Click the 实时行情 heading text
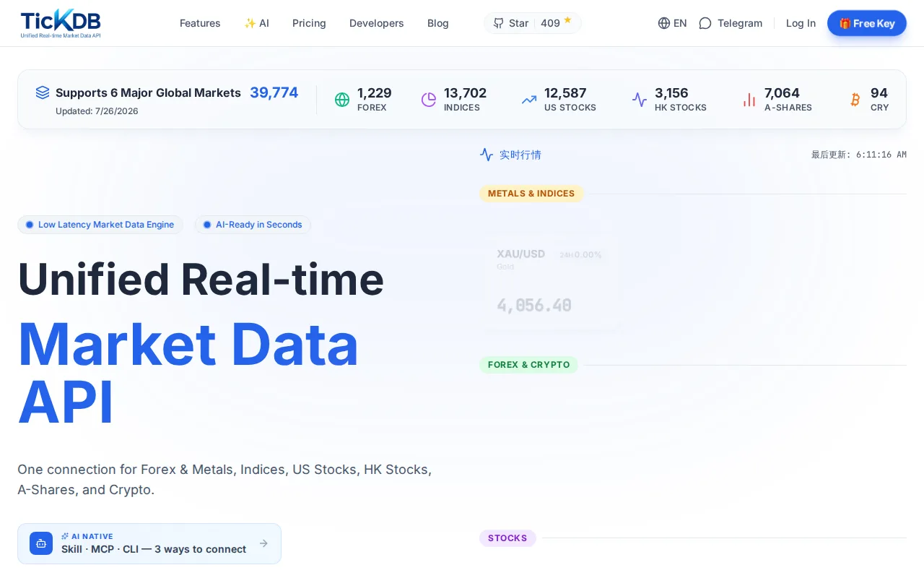Image resolution: width=924 pixels, height=578 pixels. click(x=520, y=155)
